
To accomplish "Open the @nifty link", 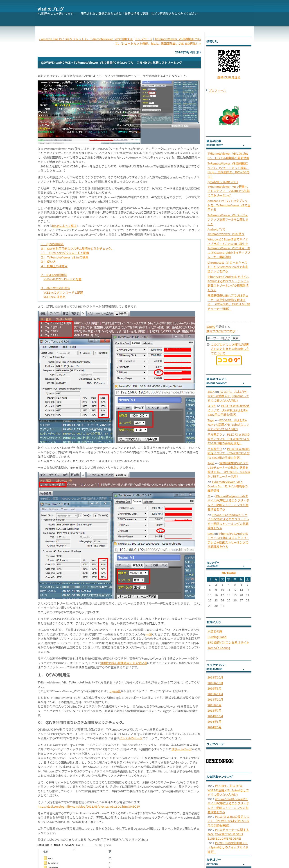I will pos(211,327).
